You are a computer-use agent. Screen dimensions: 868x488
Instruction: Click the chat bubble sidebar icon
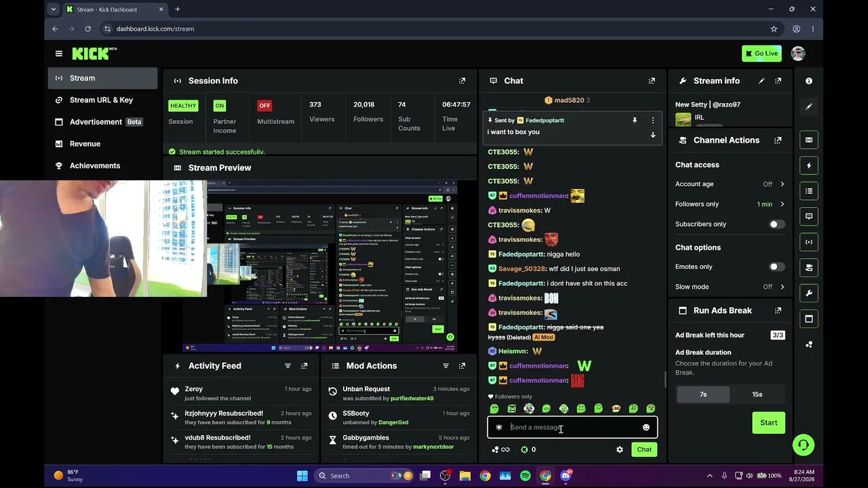[x=809, y=217]
